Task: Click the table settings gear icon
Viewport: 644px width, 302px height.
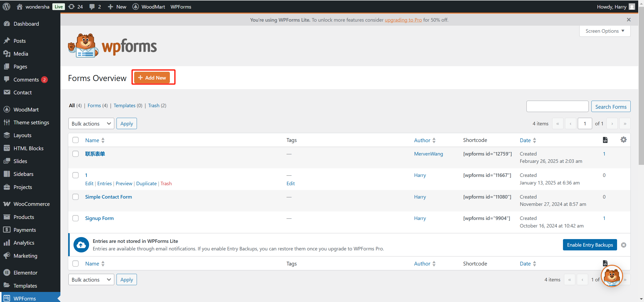Action: pyautogui.click(x=623, y=140)
